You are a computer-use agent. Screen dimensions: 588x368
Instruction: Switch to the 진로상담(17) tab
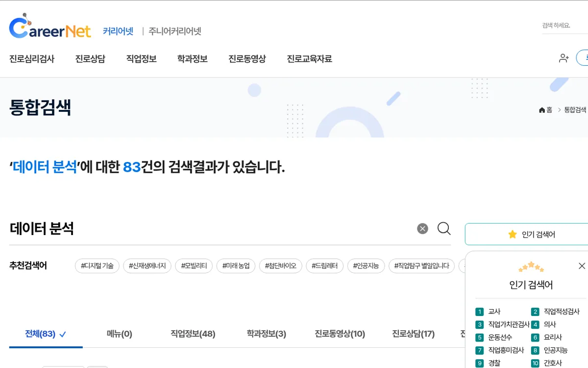pos(414,334)
